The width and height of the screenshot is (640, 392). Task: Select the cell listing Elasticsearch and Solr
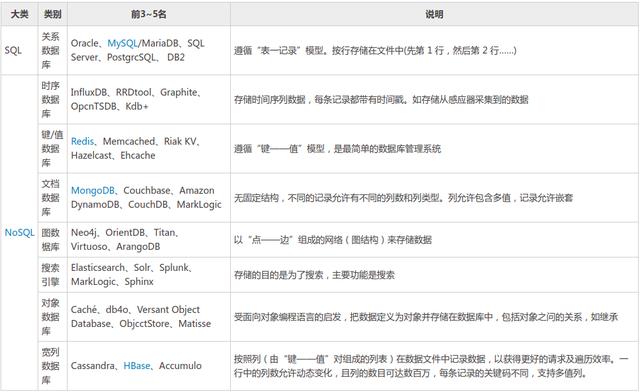(149, 275)
